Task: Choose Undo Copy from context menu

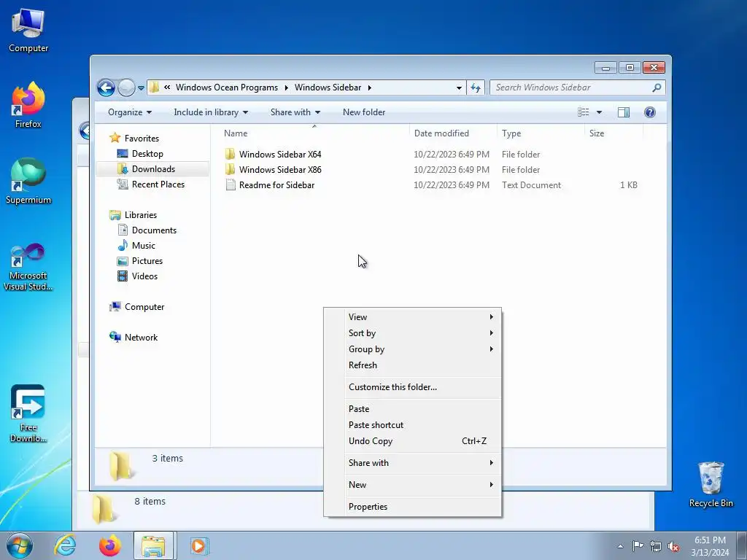Action: point(413,441)
